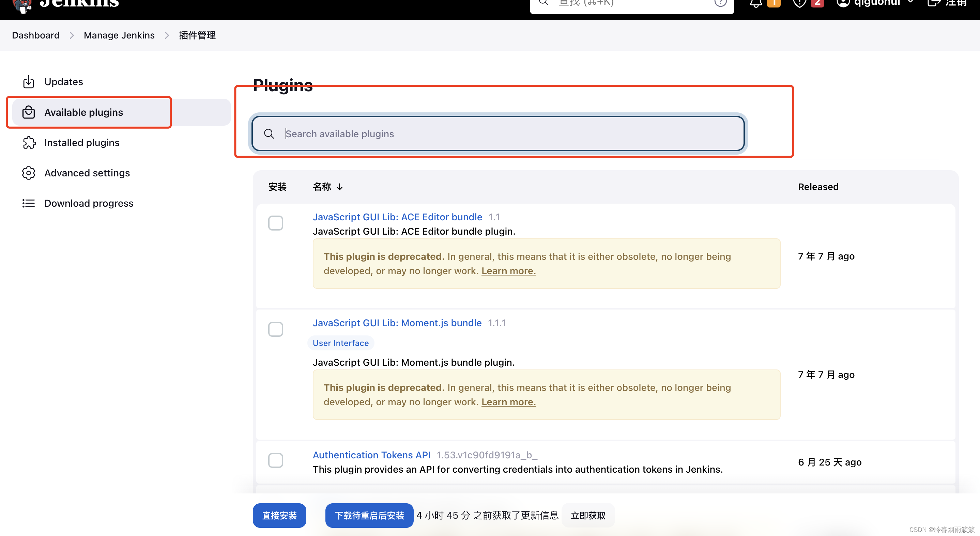Click the Download progress list icon
Screen dimensions: 980x536
29,203
